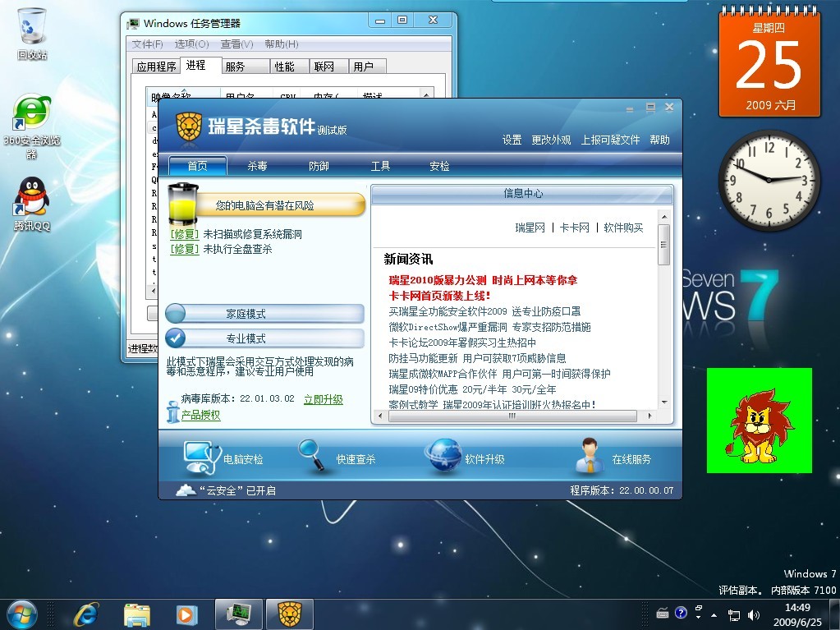Click the 快速查杀 magnifier icon
The height and width of the screenshot is (630, 840).
click(312, 455)
